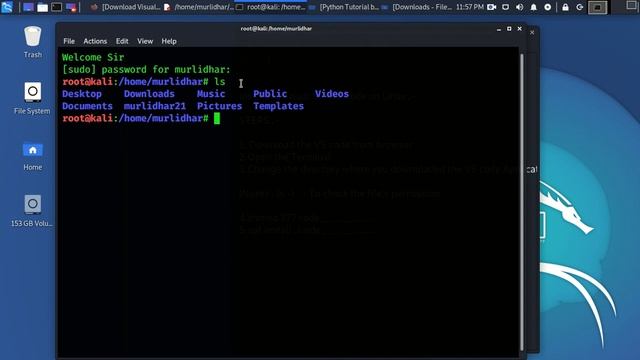Open the terminal File menu
The image size is (640, 360).
(x=69, y=41)
